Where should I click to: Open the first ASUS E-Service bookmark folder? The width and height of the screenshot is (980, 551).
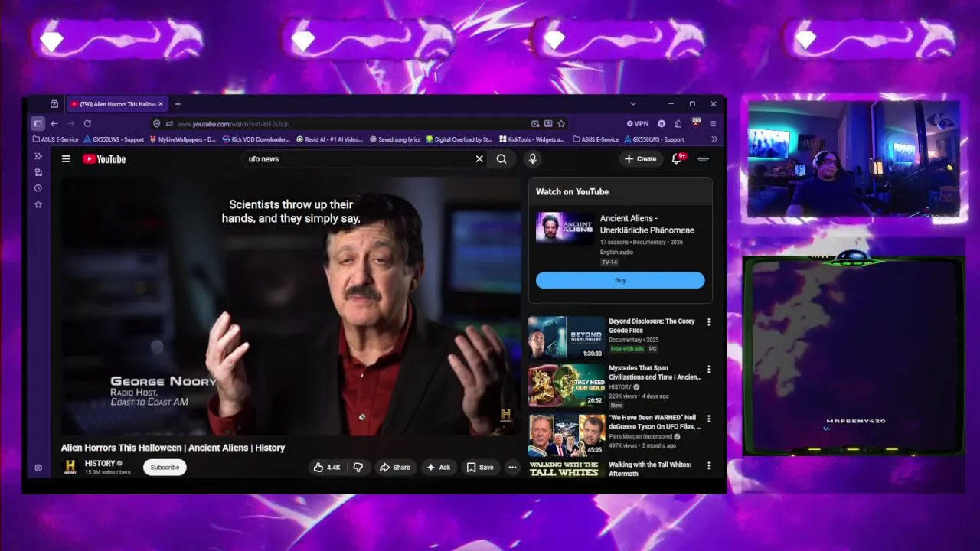(56, 139)
